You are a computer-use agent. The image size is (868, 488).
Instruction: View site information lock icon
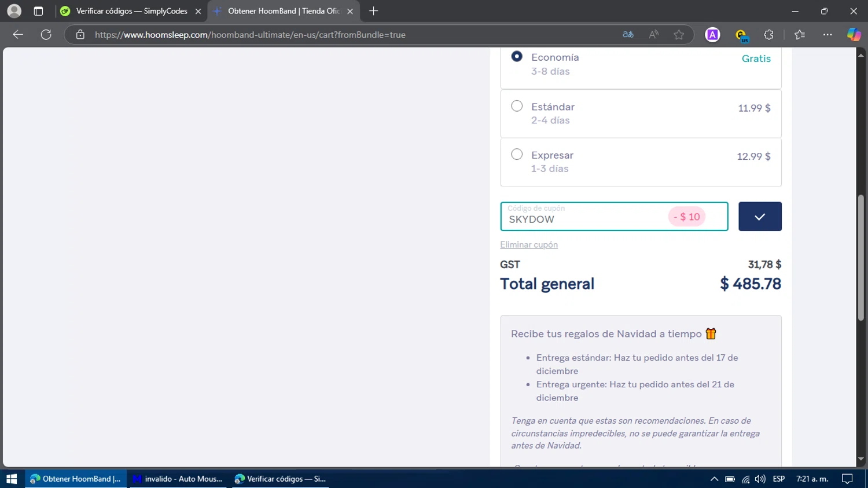(x=80, y=35)
